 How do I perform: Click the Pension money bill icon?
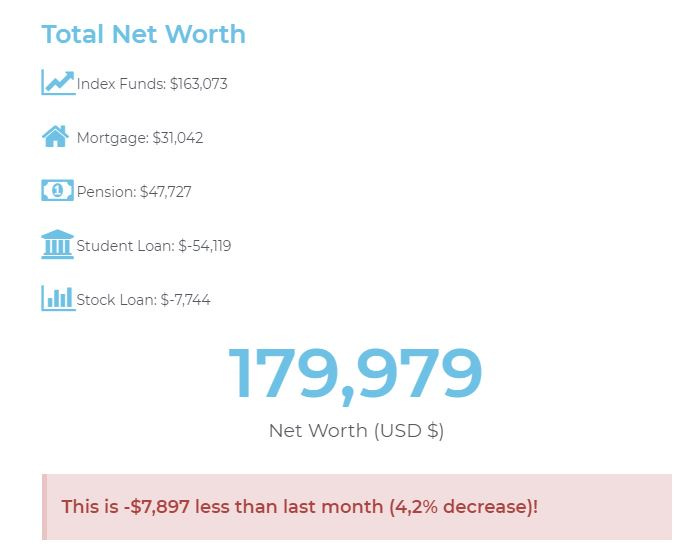(x=57, y=190)
